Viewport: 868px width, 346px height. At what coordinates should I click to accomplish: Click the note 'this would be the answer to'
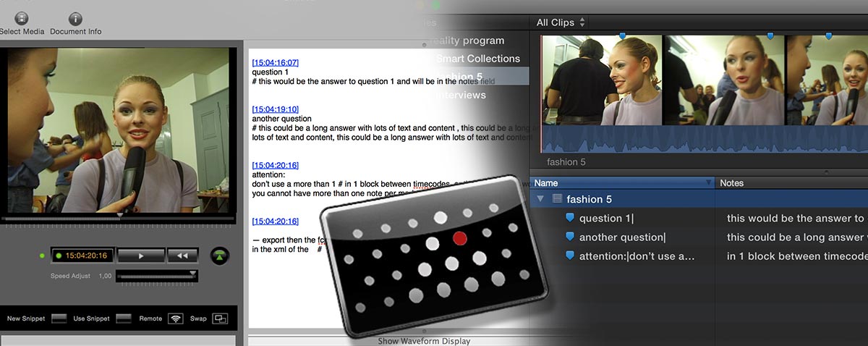pos(796,218)
